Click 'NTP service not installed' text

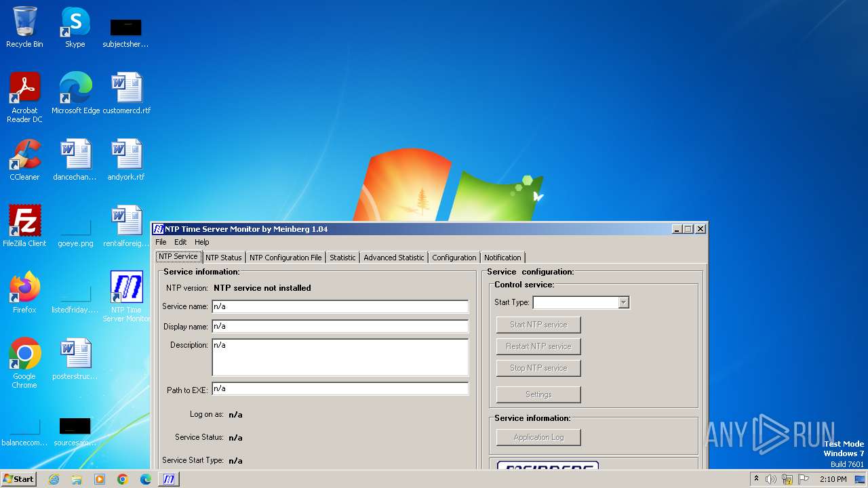(262, 288)
